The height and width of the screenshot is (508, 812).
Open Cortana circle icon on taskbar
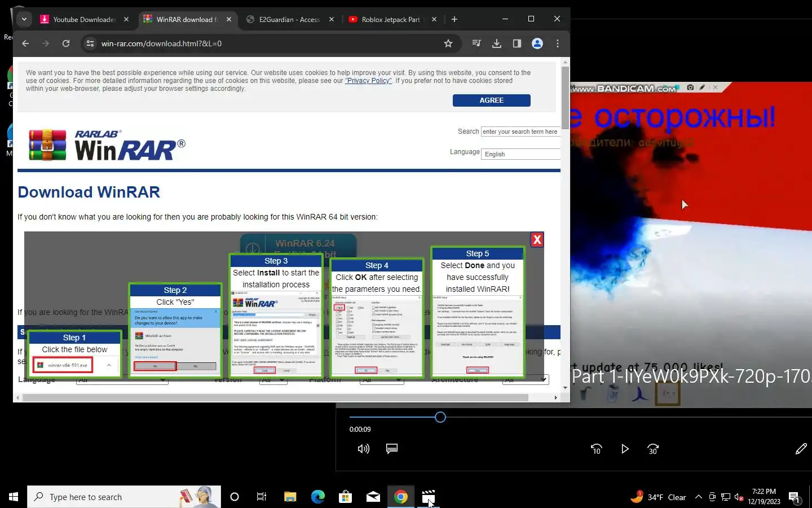235,497
